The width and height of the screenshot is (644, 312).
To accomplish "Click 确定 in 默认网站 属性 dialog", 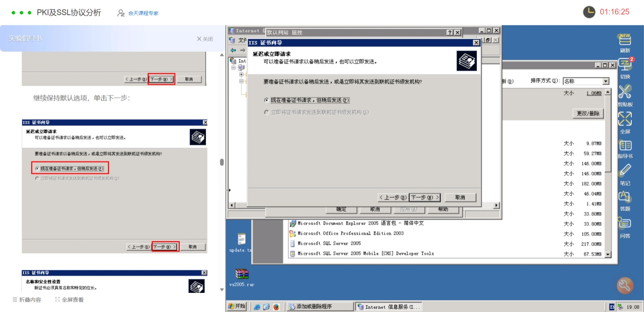I will (341, 210).
